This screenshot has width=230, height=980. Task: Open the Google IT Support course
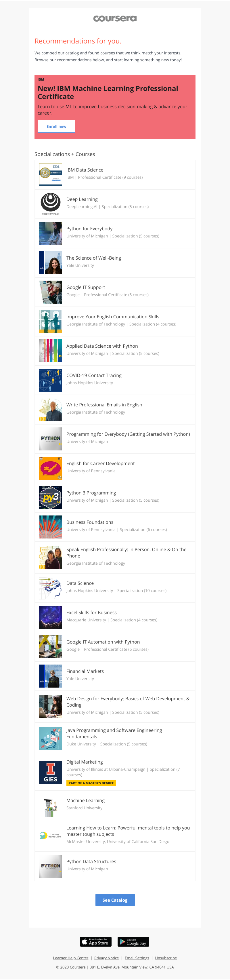point(86,287)
